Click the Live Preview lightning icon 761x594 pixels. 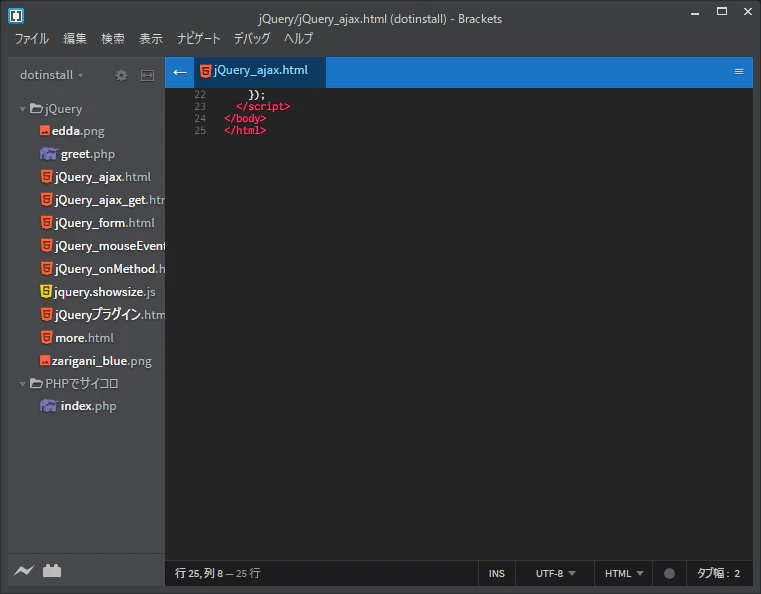(24, 571)
